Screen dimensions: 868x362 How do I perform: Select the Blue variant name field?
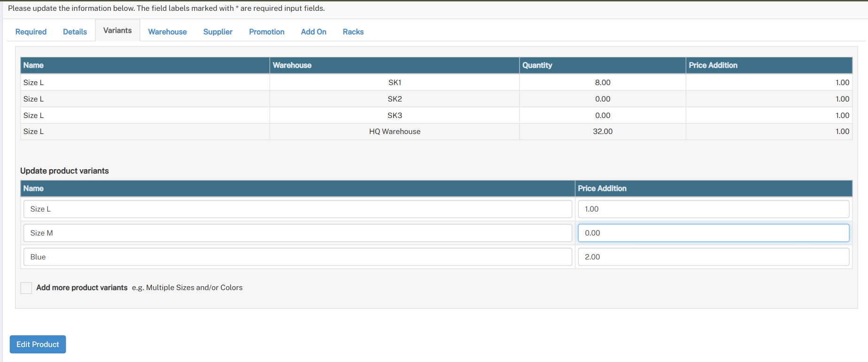297,257
